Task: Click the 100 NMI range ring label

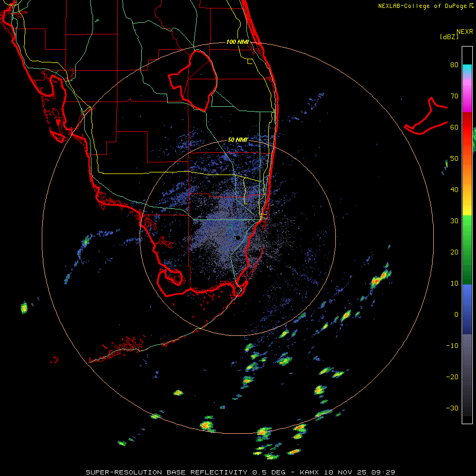Action: coord(237,42)
